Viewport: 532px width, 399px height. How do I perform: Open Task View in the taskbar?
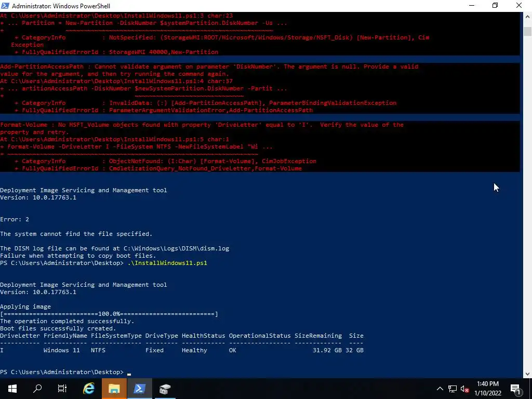(62, 389)
